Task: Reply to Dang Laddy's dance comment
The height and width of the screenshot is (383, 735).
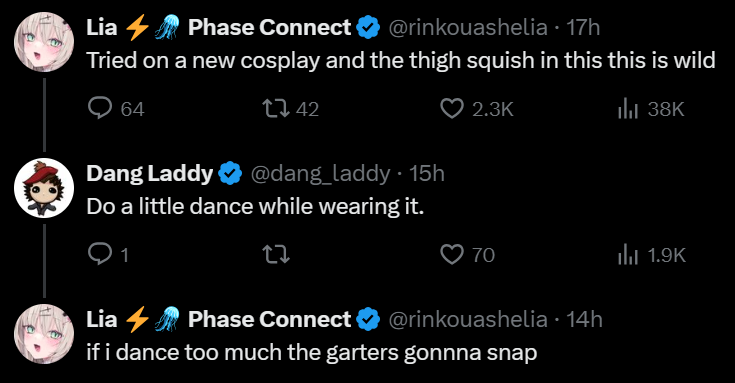Action: 100,255
